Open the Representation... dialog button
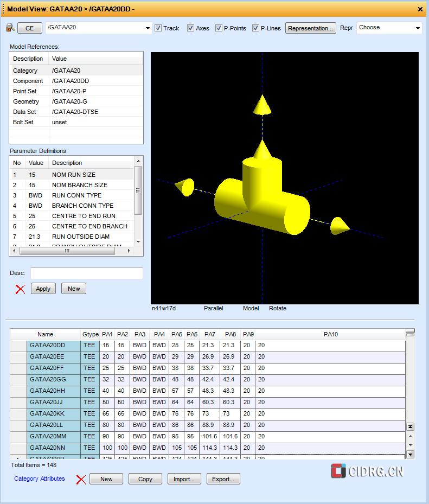This screenshot has width=429, height=504. pos(311,28)
